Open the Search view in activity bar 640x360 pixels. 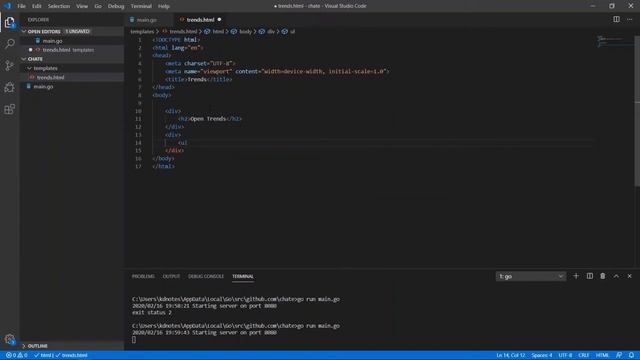tap(9, 44)
